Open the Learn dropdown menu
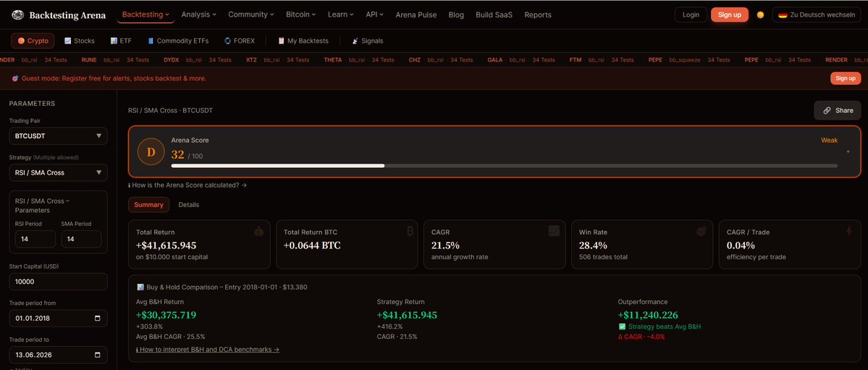 tap(341, 15)
